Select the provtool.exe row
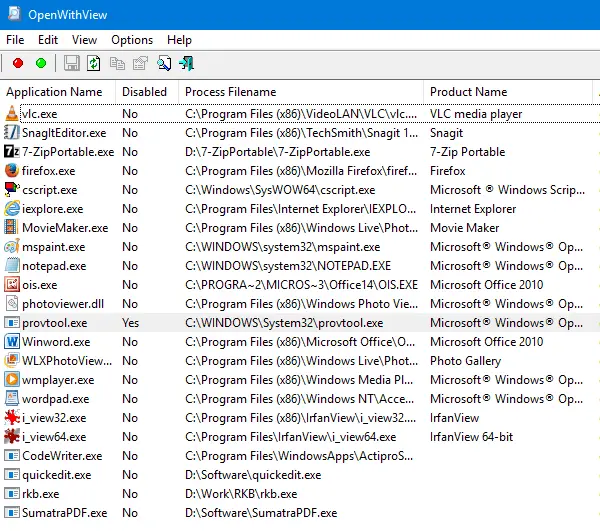The width and height of the screenshot is (600, 531). [x=300, y=323]
